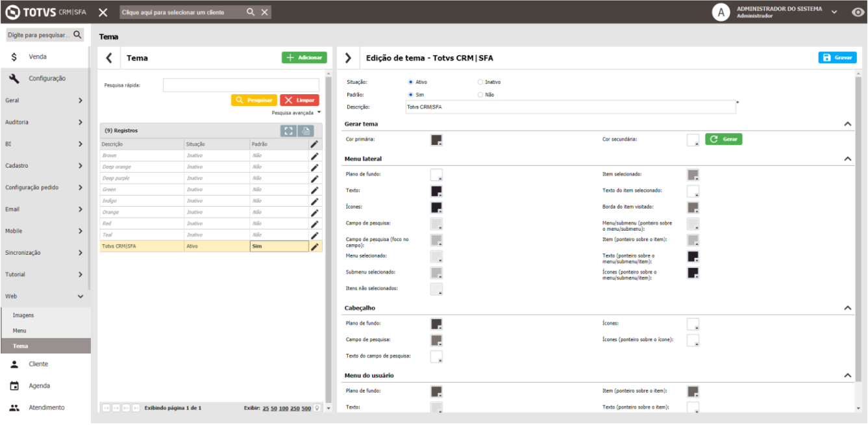Collapse the Cabeçalho section
This screenshot has height=425, width=868.
click(x=847, y=308)
